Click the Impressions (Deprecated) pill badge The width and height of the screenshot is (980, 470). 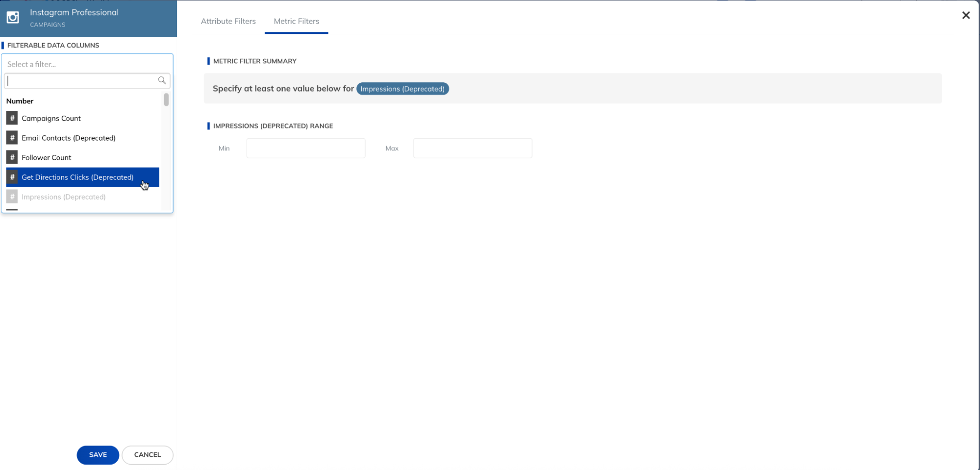(x=402, y=89)
